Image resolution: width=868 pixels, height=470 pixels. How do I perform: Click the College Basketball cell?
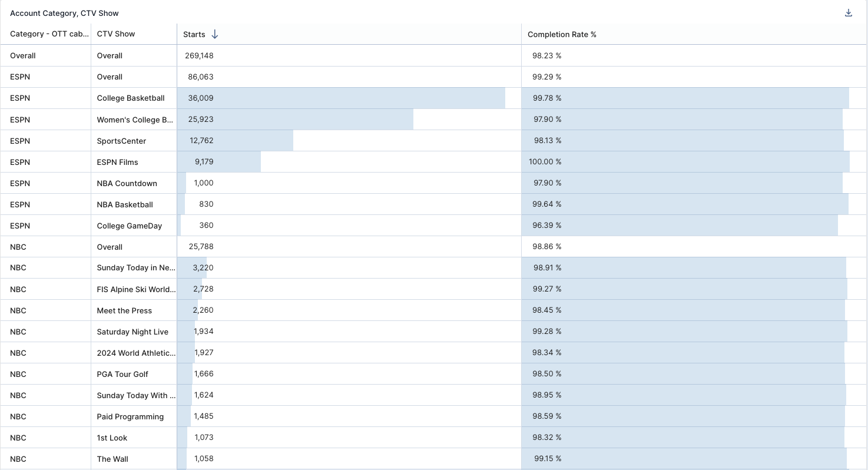(x=131, y=98)
